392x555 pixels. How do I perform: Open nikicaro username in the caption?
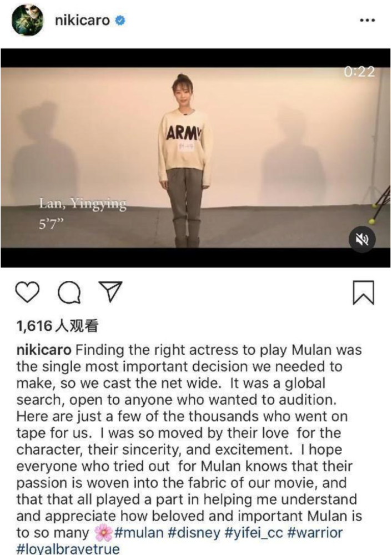tap(44, 350)
